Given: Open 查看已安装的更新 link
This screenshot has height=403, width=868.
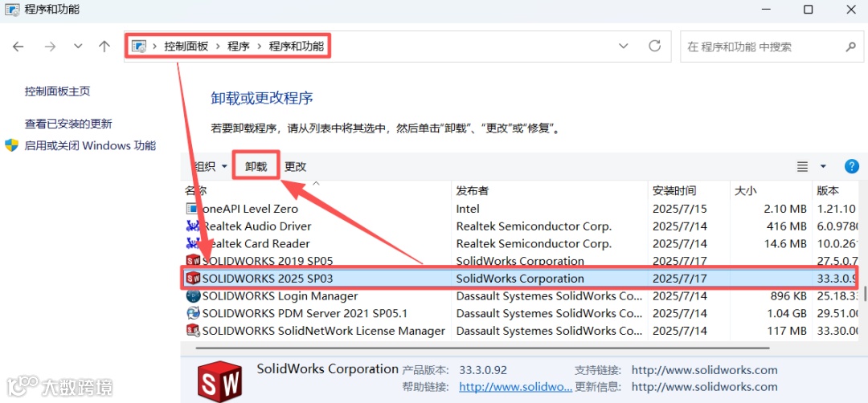Looking at the screenshot, I should (68, 124).
